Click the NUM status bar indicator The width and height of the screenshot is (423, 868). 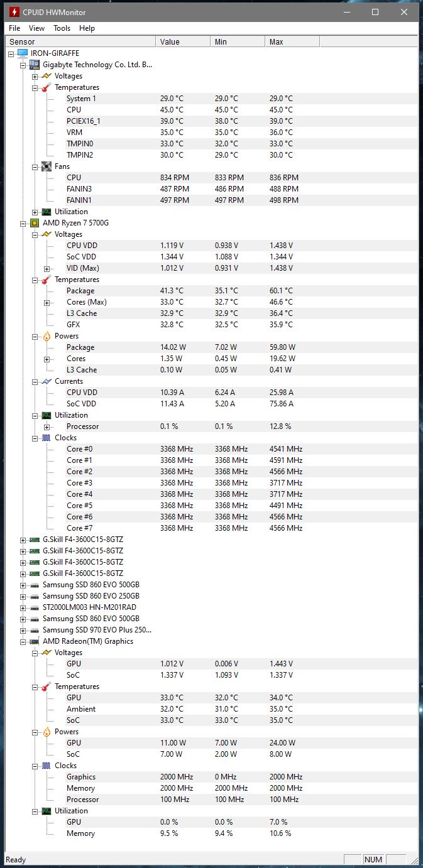[373, 860]
